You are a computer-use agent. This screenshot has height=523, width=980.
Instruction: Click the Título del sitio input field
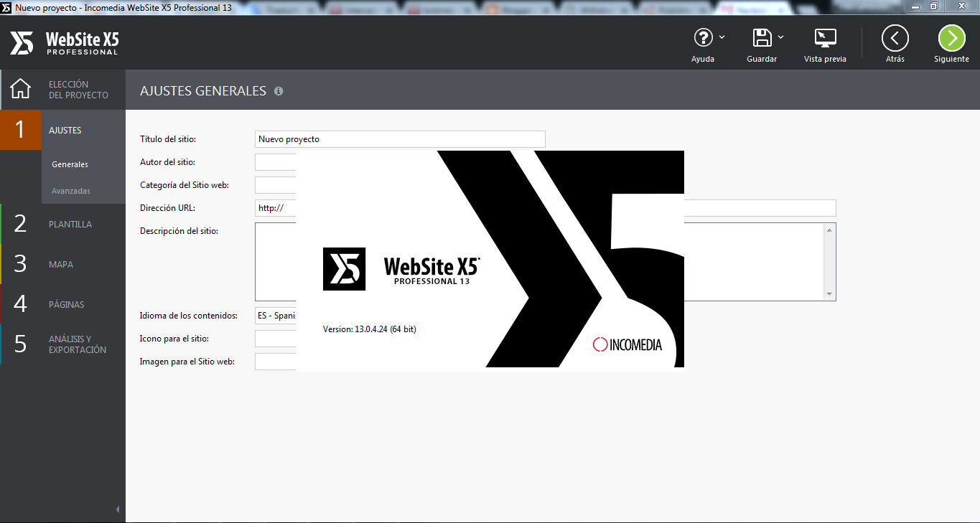coord(400,139)
